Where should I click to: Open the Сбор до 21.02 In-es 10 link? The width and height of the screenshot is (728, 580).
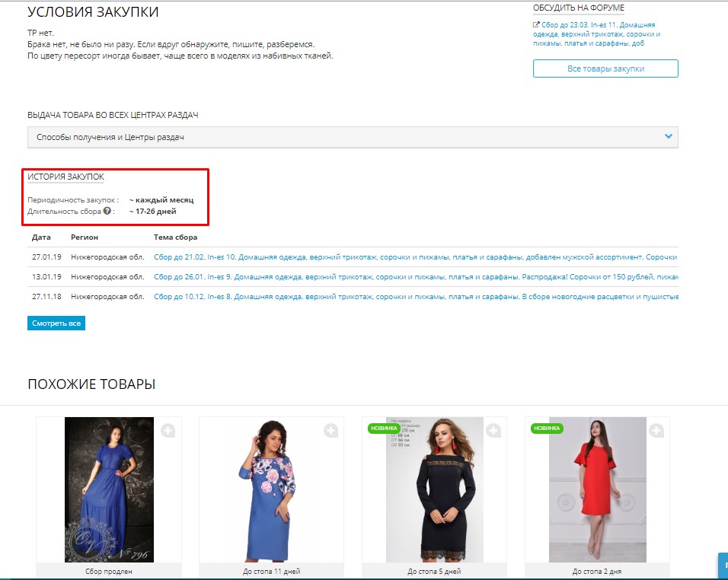[x=416, y=257]
